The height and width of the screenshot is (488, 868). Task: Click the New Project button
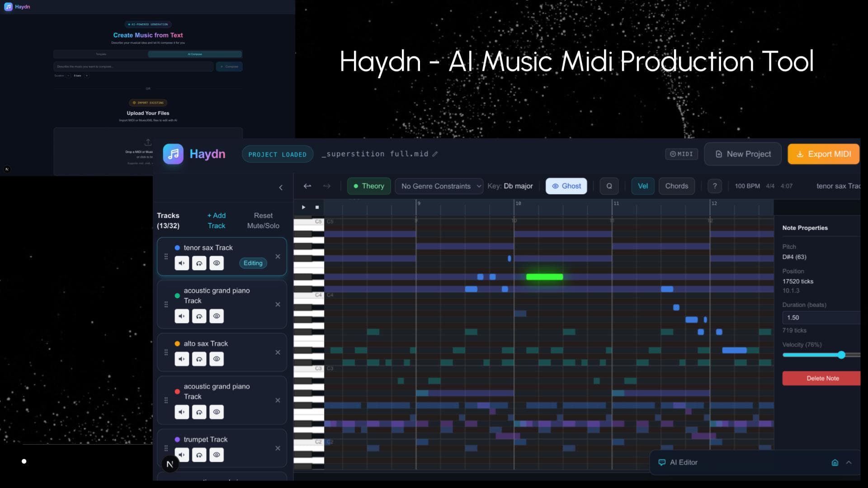tap(743, 154)
